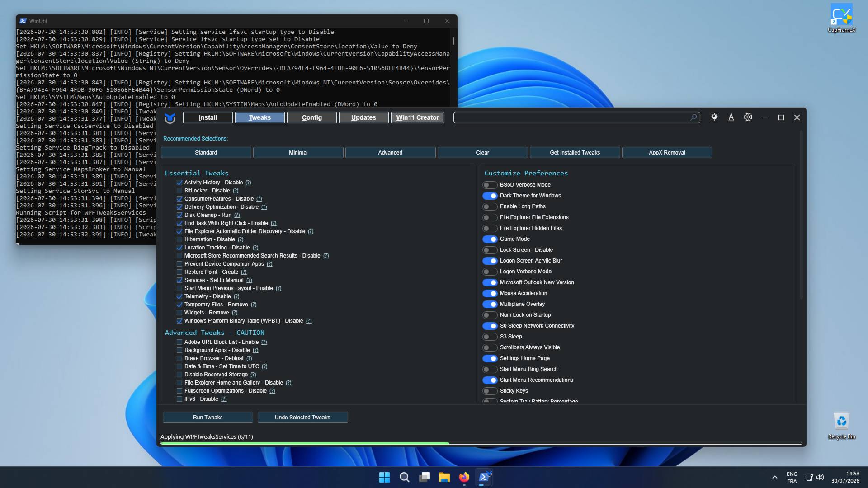Open the font scaling icon
This screenshot has height=488, width=868.
click(731, 117)
